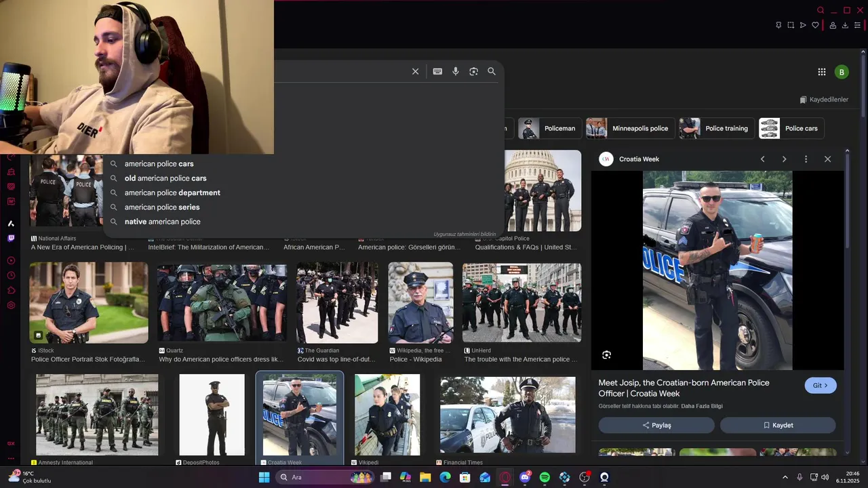The image size is (868, 488).
Task: Open Opera account profile icon
Action: tap(833, 25)
